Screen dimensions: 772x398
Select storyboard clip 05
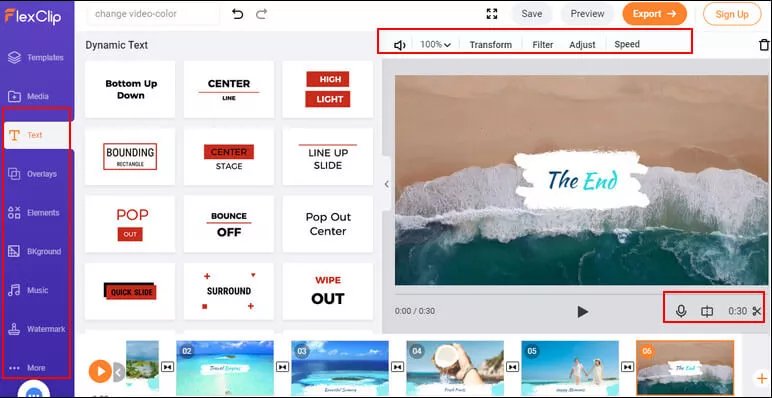570,368
